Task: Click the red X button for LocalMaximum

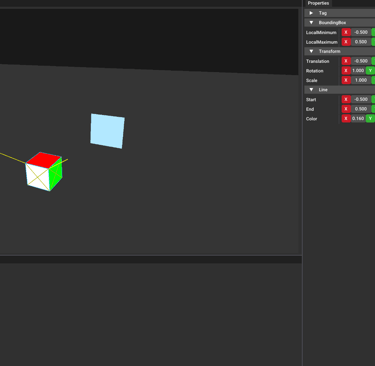Action: coord(346,42)
